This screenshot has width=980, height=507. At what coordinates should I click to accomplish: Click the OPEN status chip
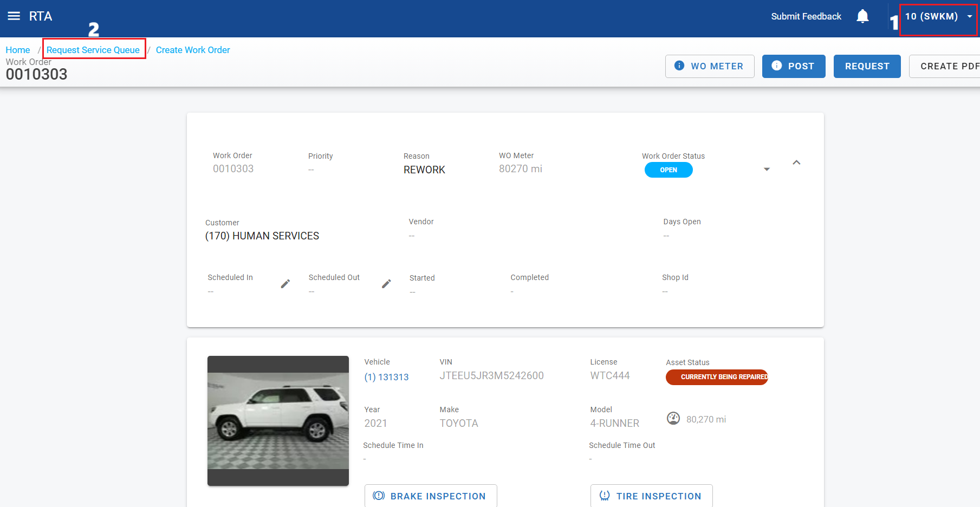669,170
